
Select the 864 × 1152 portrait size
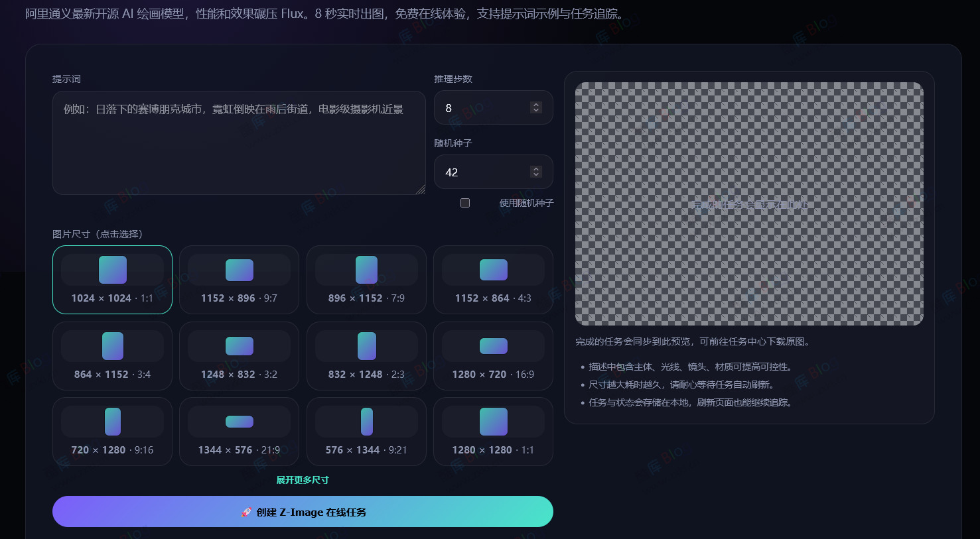[111, 355]
